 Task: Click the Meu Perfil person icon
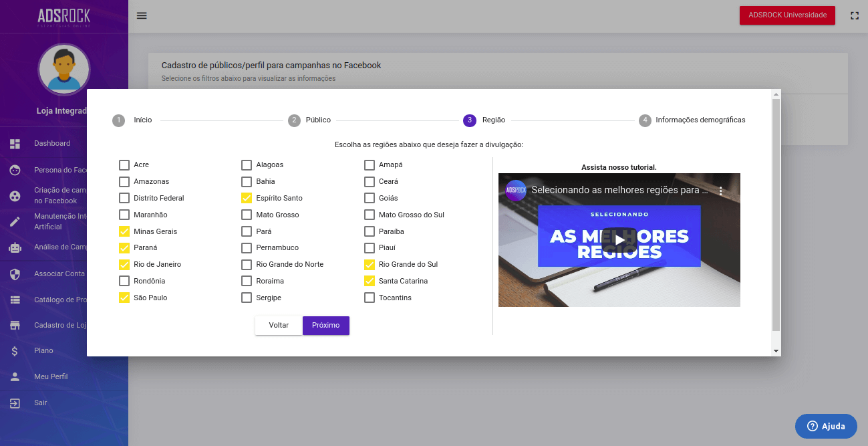tap(15, 377)
